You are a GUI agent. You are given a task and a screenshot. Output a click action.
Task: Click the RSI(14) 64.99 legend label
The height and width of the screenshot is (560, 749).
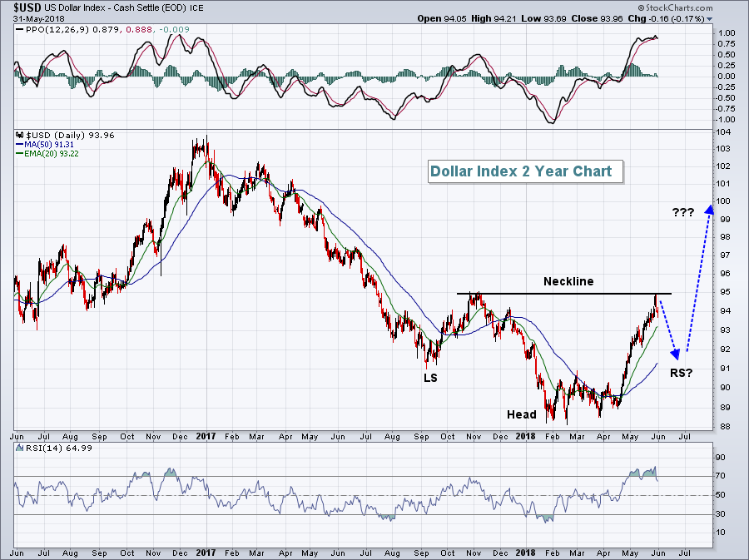[59, 448]
